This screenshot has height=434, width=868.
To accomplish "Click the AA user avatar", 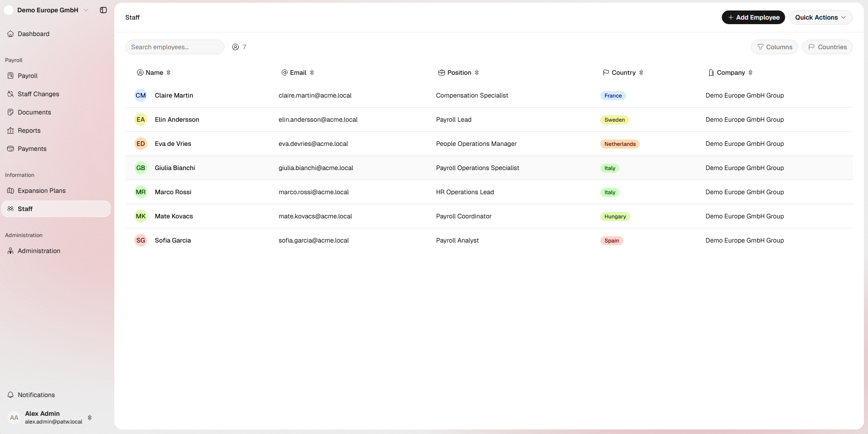I will [14, 418].
